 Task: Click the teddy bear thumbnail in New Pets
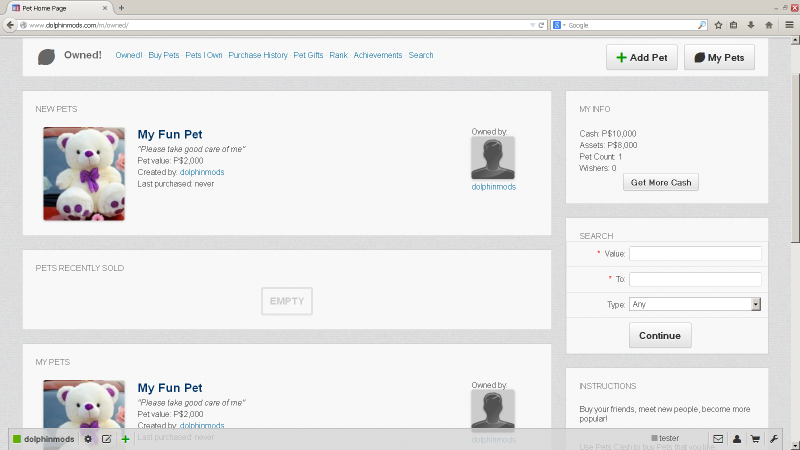click(x=84, y=174)
